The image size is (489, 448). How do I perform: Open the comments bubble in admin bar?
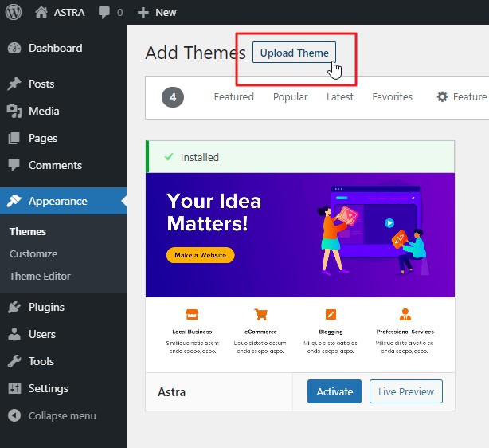coord(104,13)
